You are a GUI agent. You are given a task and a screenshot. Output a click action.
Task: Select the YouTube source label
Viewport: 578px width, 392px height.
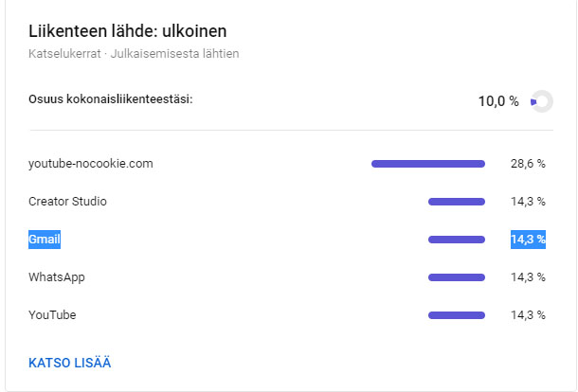tap(53, 315)
